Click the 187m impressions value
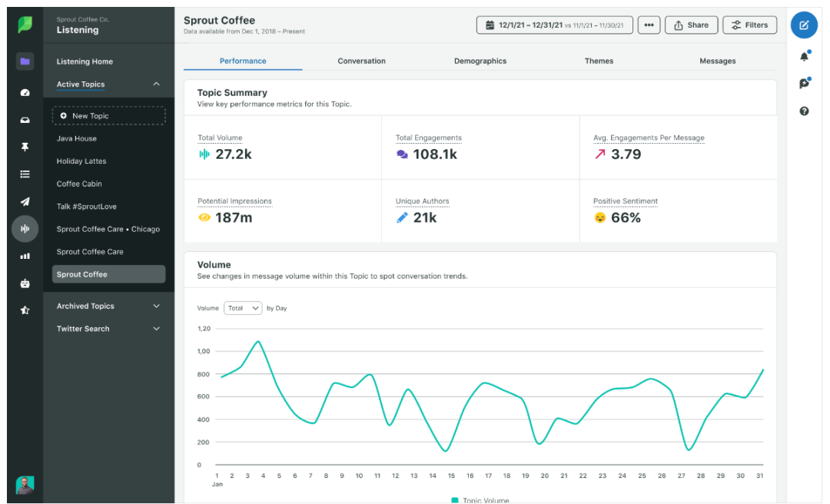Viewport: 830px width, 504px height. coord(234,217)
